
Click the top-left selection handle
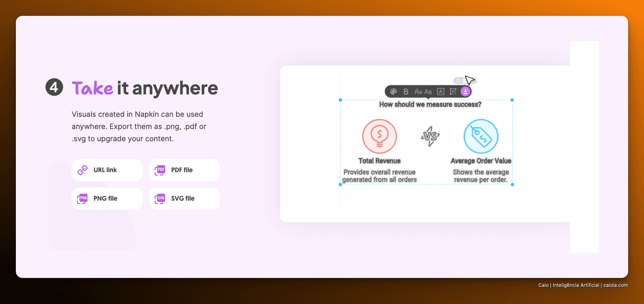340,100
